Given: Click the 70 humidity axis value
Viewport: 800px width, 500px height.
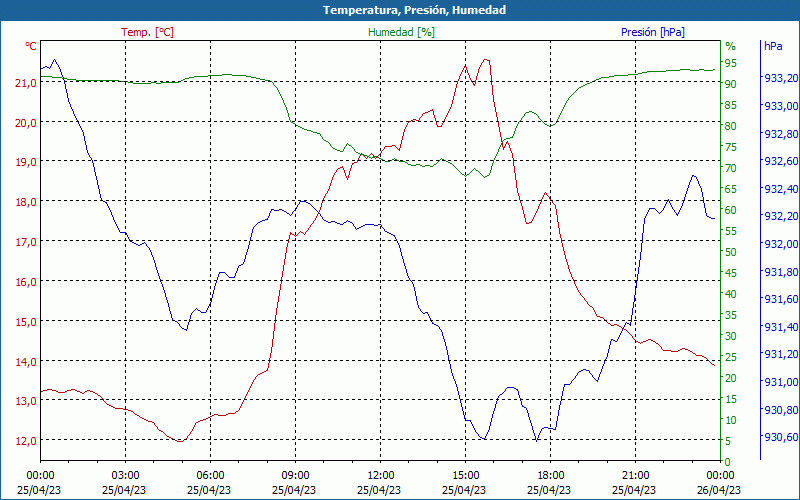Looking at the screenshot, I should point(731,168).
